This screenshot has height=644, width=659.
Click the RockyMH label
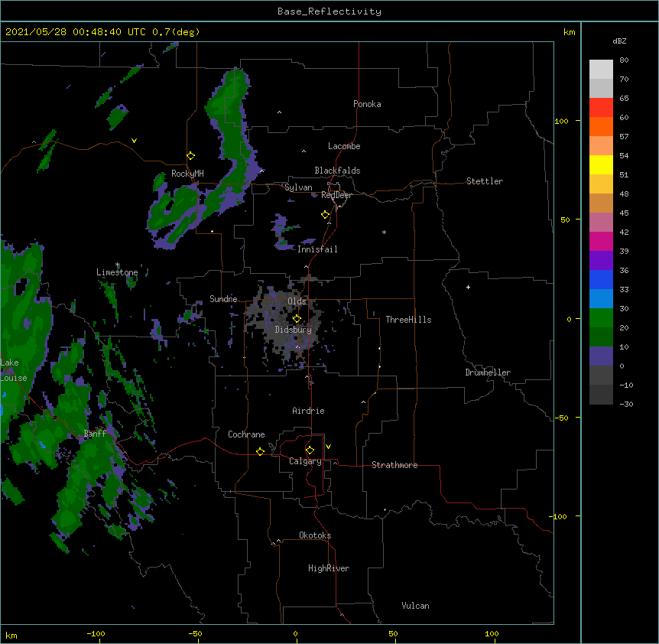(187, 174)
